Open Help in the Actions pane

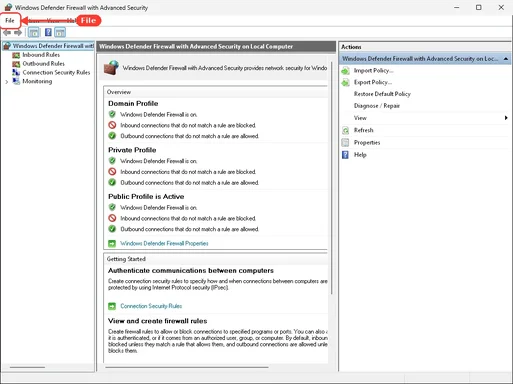pyautogui.click(x=360, y=155)
